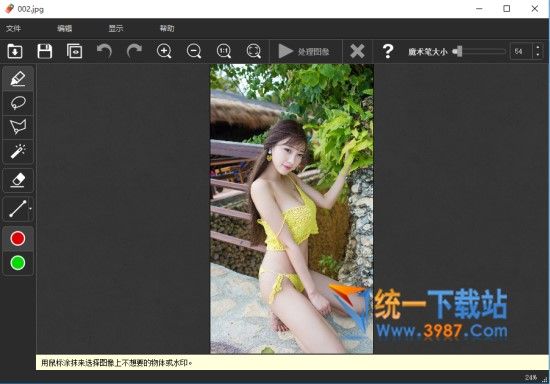Click the 处理图像 process button

point(304,52)
